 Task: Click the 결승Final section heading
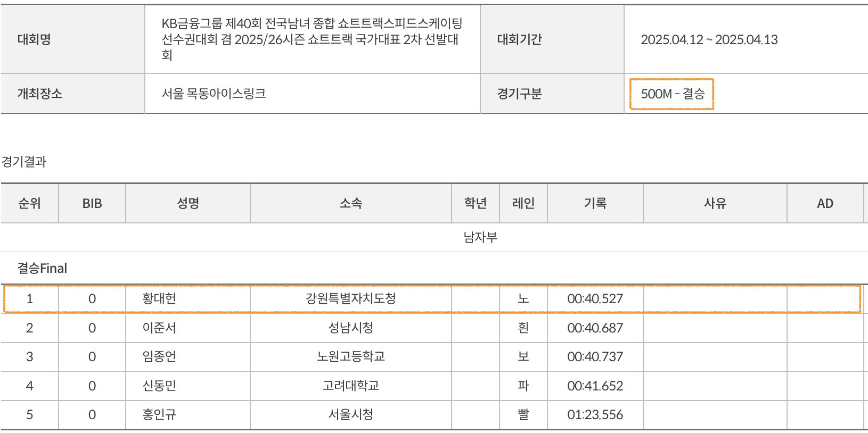point(42,269)
